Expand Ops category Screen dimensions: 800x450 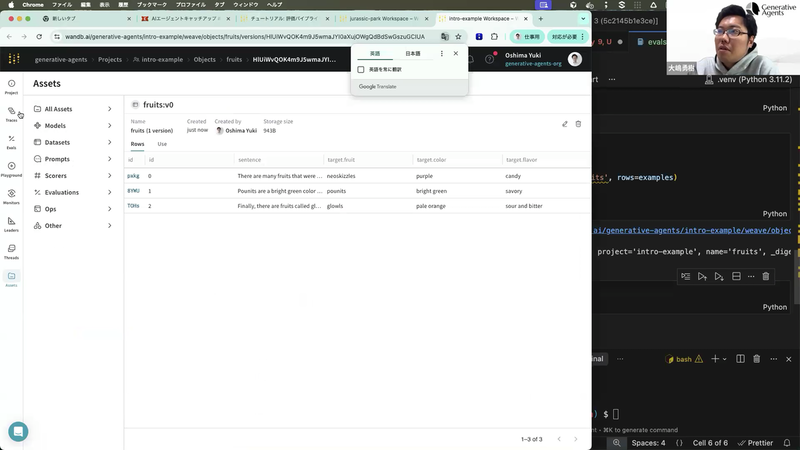pyautogui.click(x=110, y=209)
